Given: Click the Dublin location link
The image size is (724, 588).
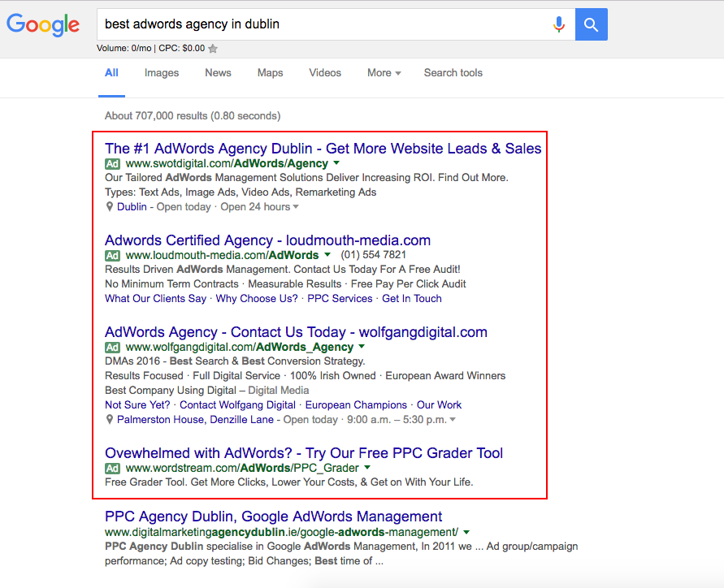Looking at the screenshot, I should pyautogui.click(x=132, y=207).
